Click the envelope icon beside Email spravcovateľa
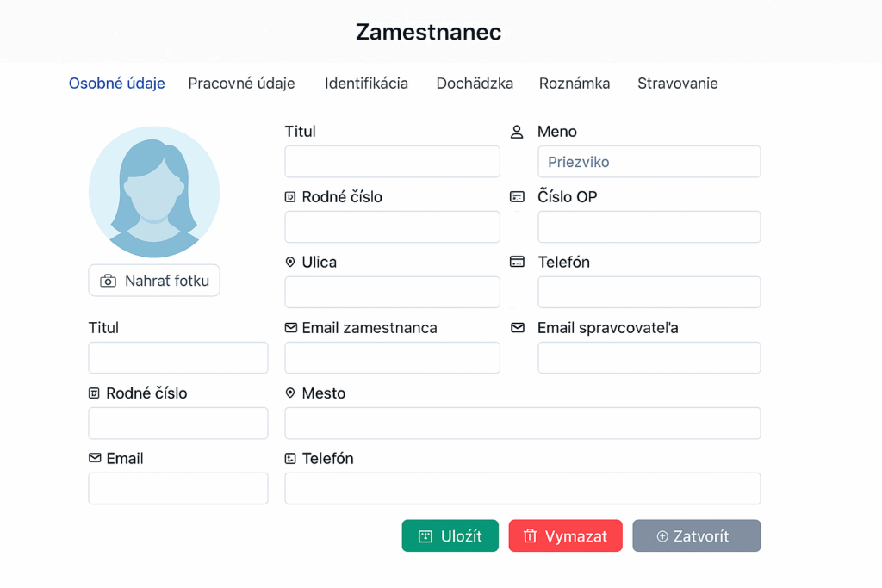The width and height of the screenshot is (882, 588). click(x=517, y=327)
